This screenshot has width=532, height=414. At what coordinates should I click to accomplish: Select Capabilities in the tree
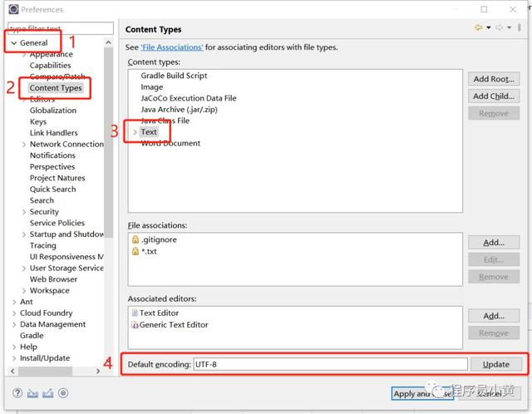click(x=50, y=65)
